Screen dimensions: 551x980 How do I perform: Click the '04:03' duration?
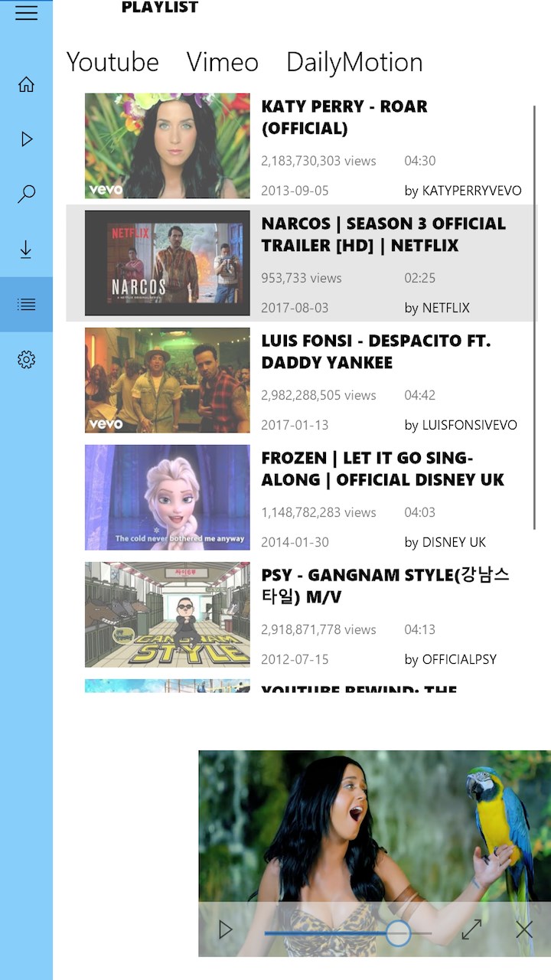click(x=420, y=512)
